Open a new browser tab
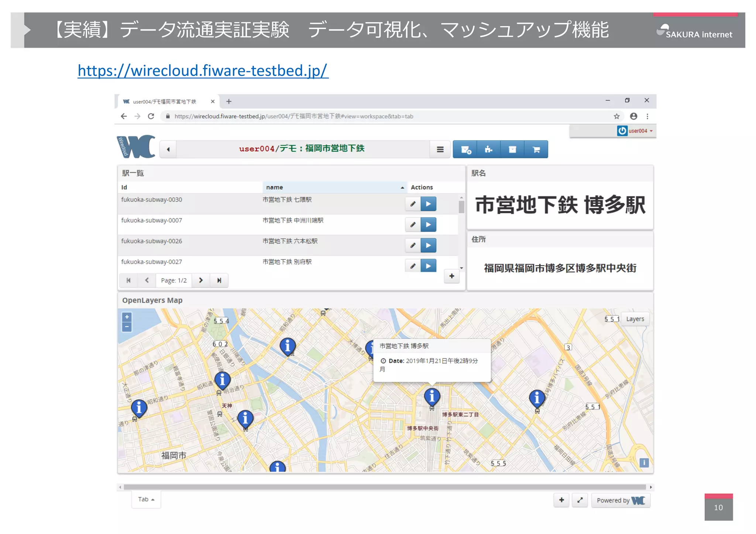 pos(229,101)
